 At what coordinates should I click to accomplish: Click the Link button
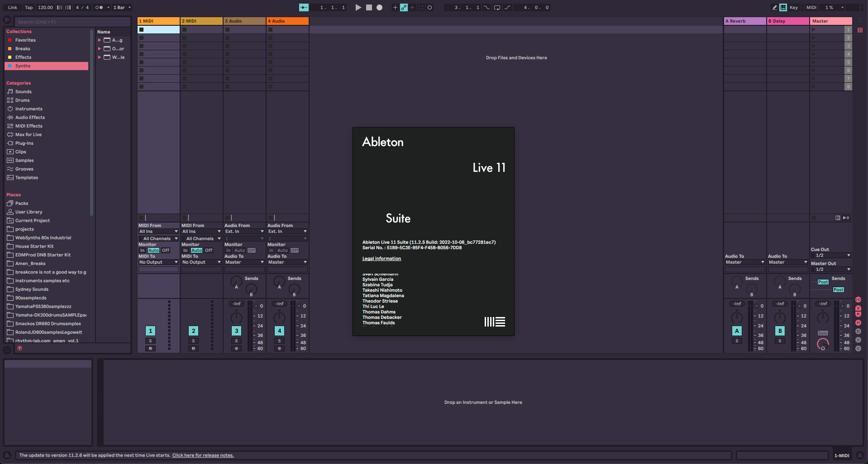coord(13,7)
